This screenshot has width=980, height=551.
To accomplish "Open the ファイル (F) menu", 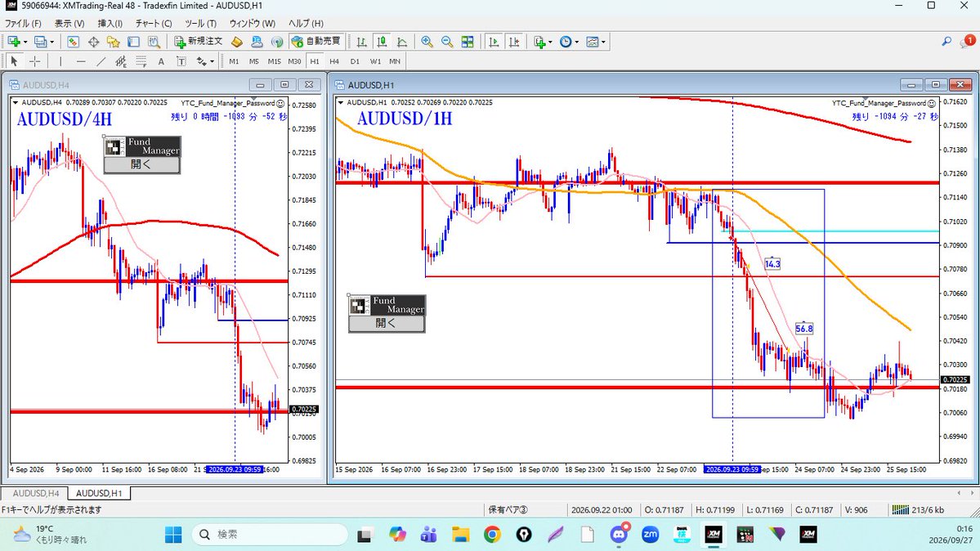I will pyautogui.click(x=23, y=23).
